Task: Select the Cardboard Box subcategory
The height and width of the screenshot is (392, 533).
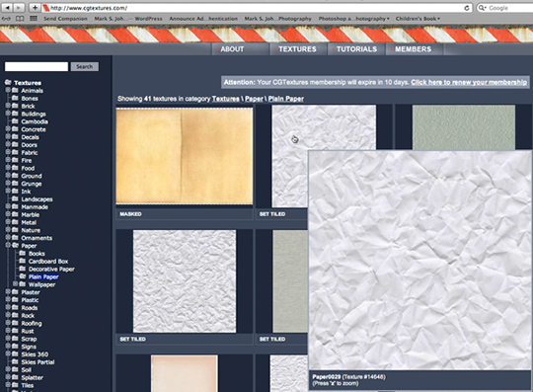Action: click(48, 261)
